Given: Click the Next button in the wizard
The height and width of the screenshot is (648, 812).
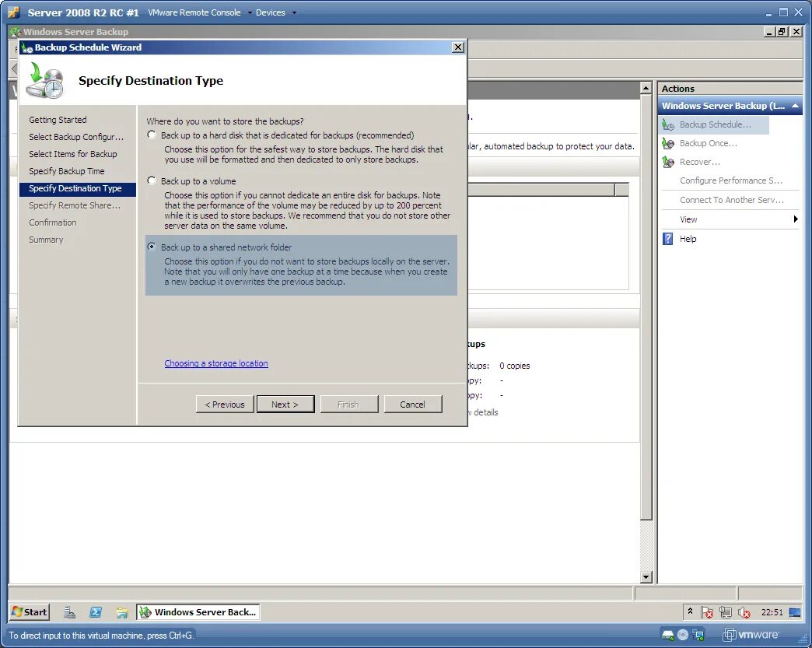Looking at the screenshot, I should [x=285, y=404].
